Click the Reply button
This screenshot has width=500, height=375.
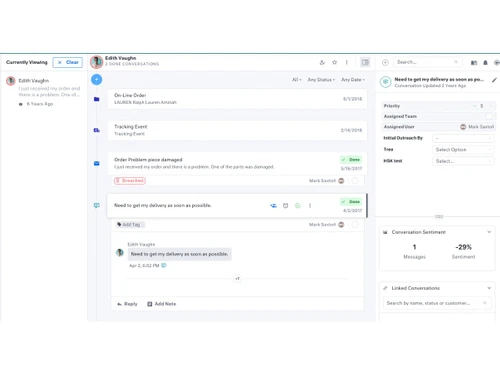click(x=127, y=304)
